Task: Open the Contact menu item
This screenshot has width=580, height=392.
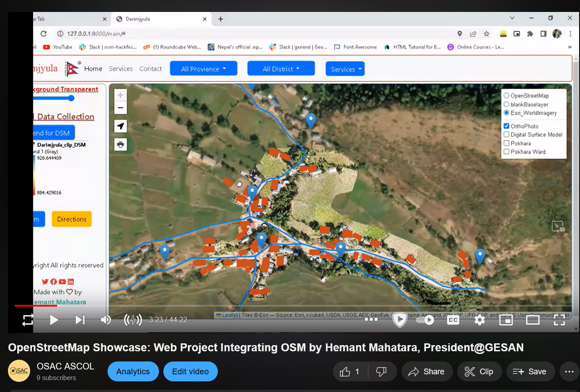Action: coord(151,69)
